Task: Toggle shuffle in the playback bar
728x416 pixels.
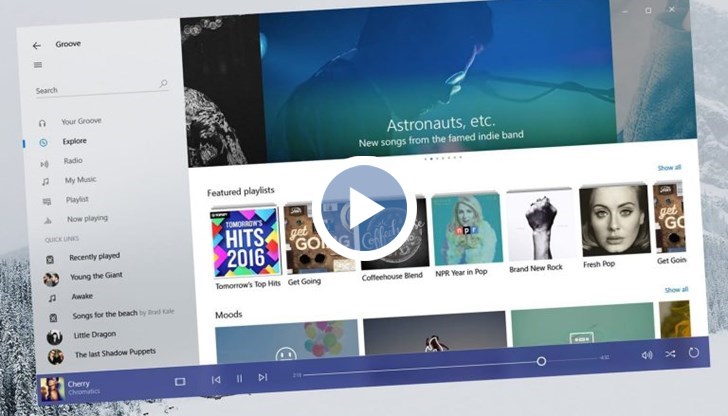Action: pyautogui.click(x=670, y=353)
